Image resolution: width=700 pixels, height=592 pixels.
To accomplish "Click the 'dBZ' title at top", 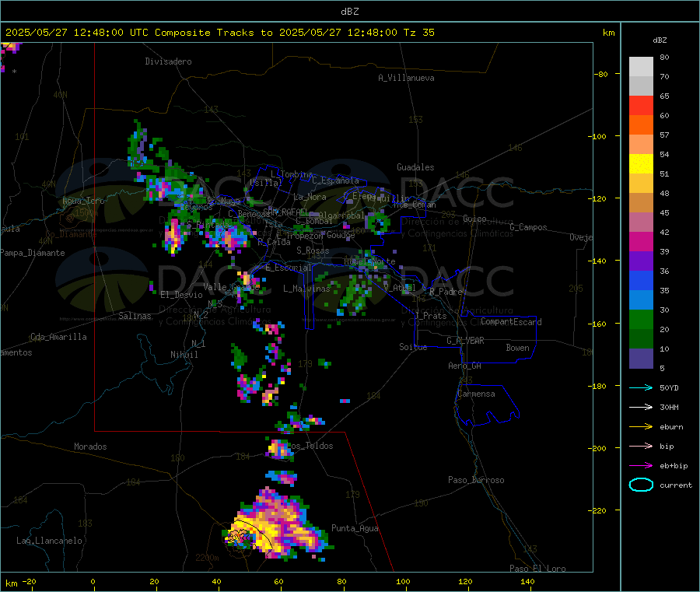I will pyautogui.click(x=349, y=11).
